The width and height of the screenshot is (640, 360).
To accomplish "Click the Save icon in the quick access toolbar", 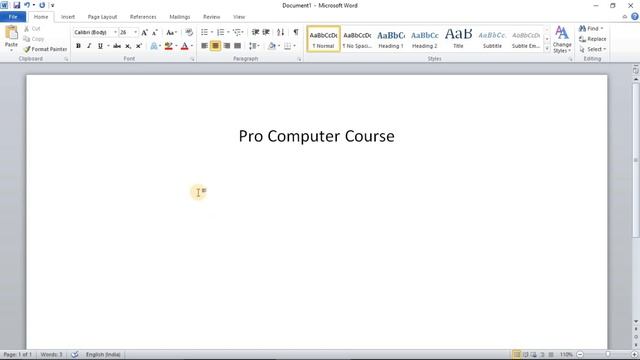I will (17, 5).
